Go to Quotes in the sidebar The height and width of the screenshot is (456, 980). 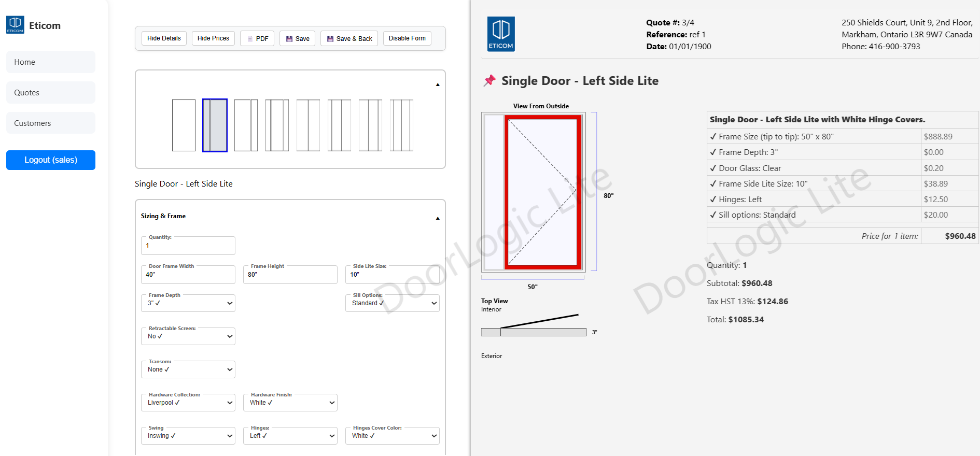coord(51,93)
